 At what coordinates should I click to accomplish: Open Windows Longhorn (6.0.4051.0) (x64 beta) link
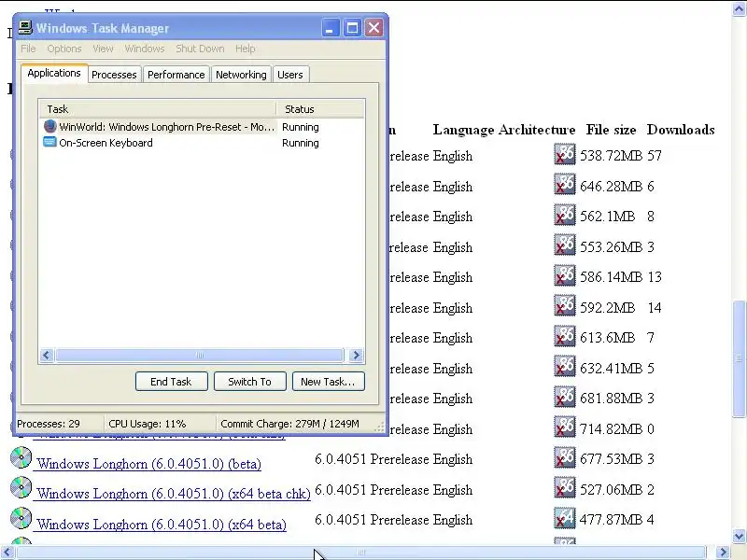pos(162,525)
